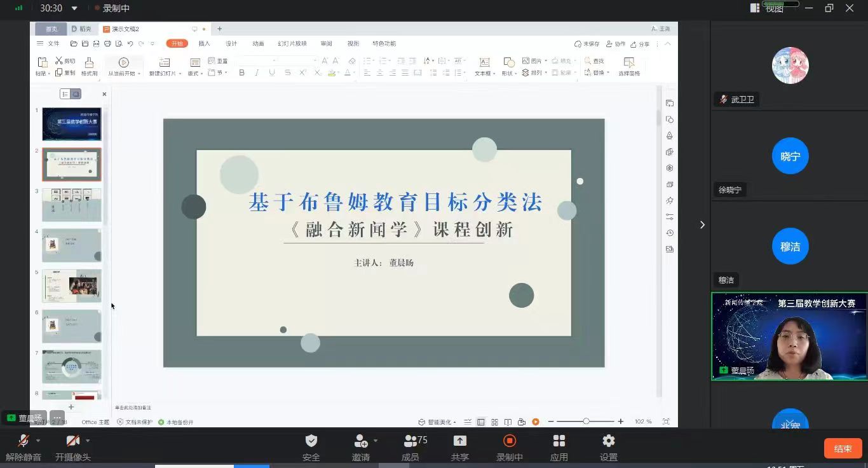This screenshot has width=868, height=468.
Task: Open the meeting timer 30:30 dropdown arrow
Action: [x=74, y=8]
